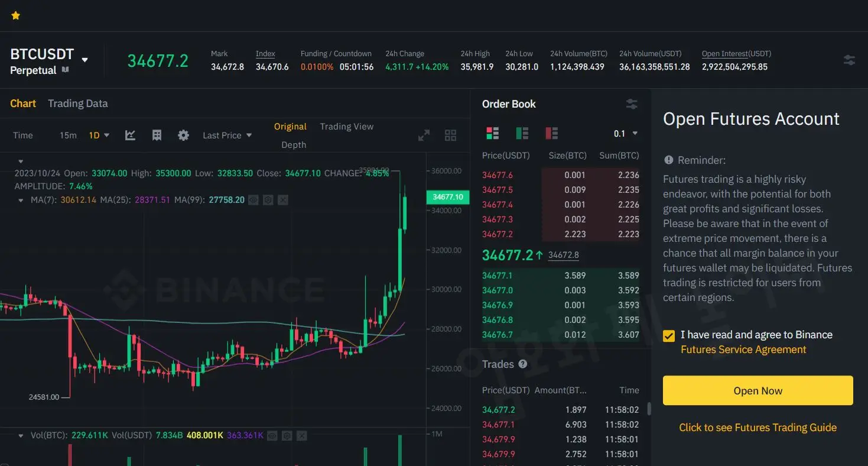
Task: Click the 34677.10 current price marker
Action: [x=448, y=197]
